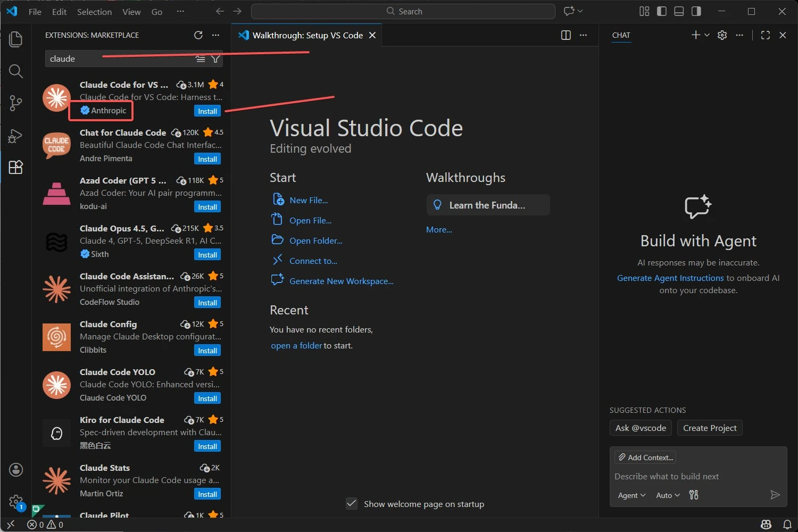Viewport: 798px width, 532px height.
Task: Toggle the bottom panel
Action: click(x=679, y=11)
